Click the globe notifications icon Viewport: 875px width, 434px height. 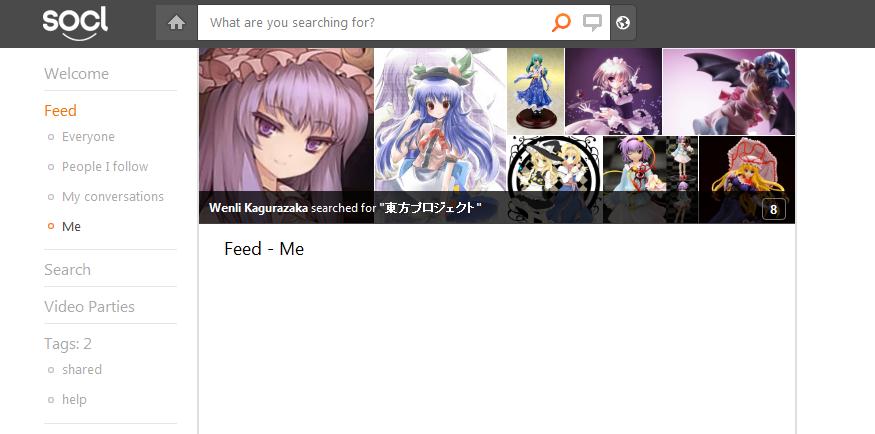(623, 23)
